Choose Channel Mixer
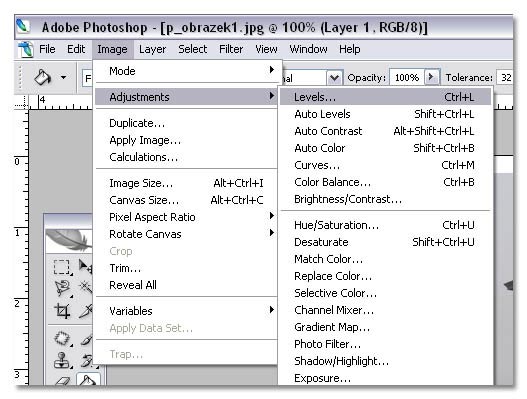 click(x=385, y=310)
